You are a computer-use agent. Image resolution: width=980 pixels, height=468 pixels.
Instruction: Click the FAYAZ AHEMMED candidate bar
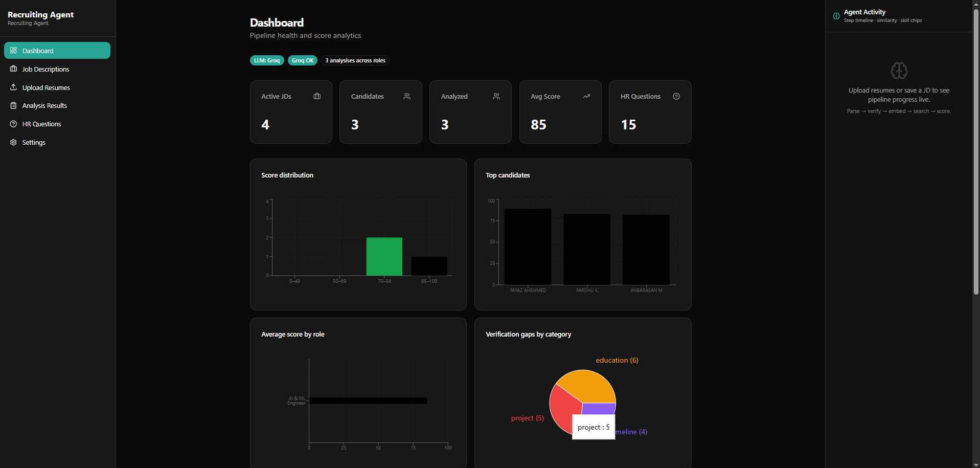click(x=528, y=247)
